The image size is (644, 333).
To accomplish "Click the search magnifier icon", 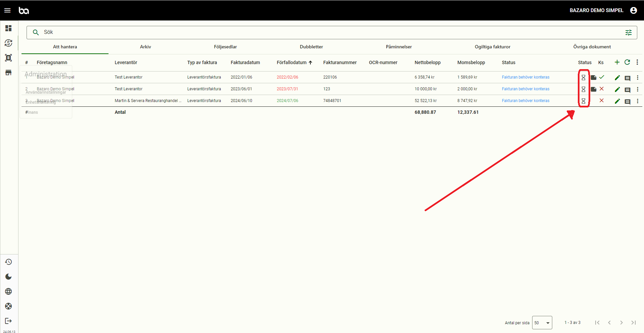I will coord(36,32).
